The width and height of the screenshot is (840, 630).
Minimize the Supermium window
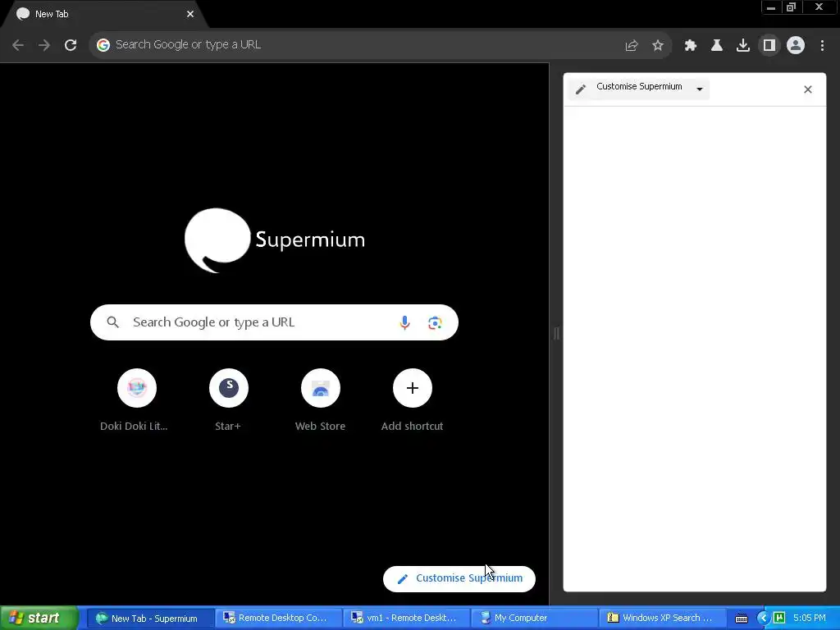coord(771,7)
